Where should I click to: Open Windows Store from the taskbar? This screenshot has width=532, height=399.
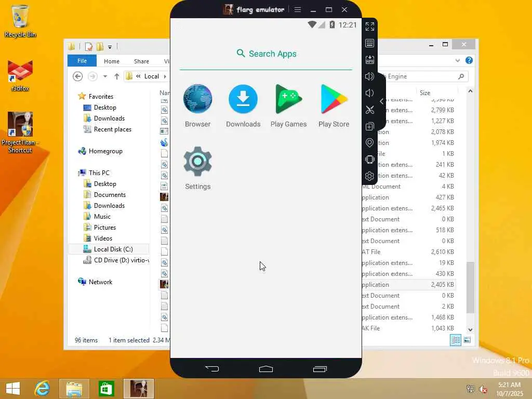click(x=106, y=389)
